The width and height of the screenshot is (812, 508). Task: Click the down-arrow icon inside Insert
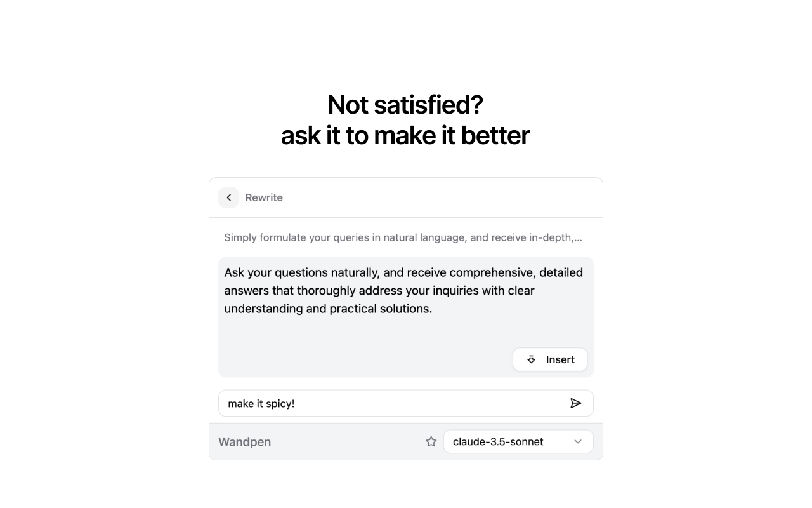[532, 359]
